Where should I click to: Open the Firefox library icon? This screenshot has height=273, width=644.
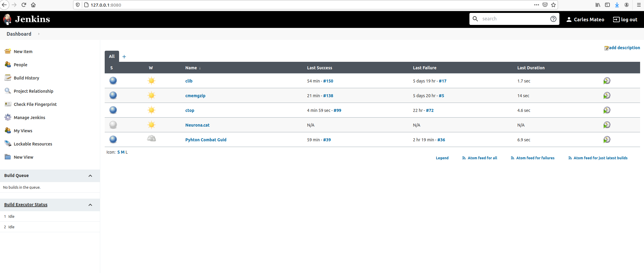(598, 5)
